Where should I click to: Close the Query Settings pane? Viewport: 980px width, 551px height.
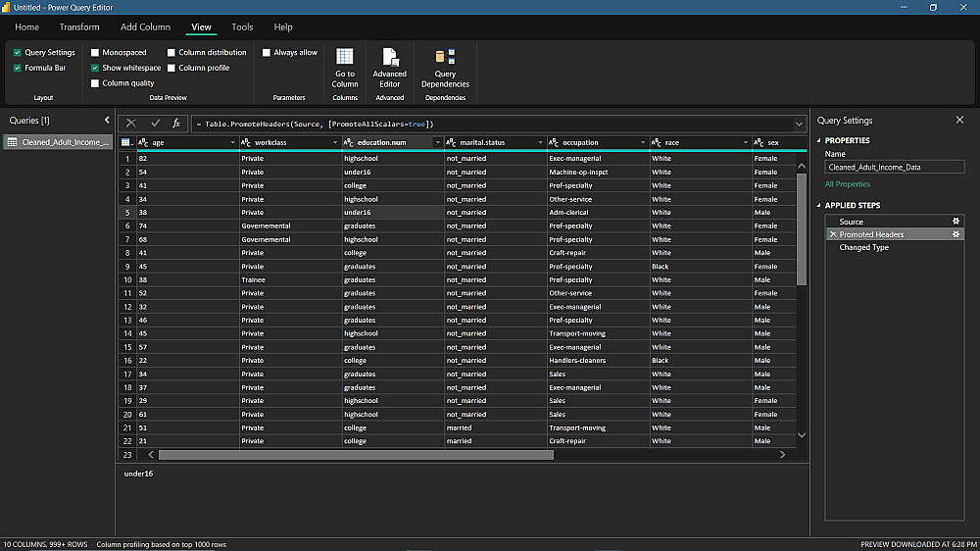coord(959,120)
